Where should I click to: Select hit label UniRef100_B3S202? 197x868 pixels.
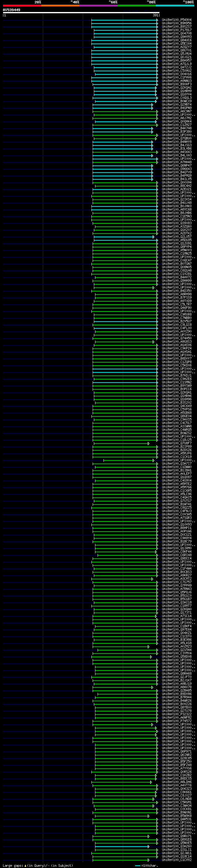point(177,403)
